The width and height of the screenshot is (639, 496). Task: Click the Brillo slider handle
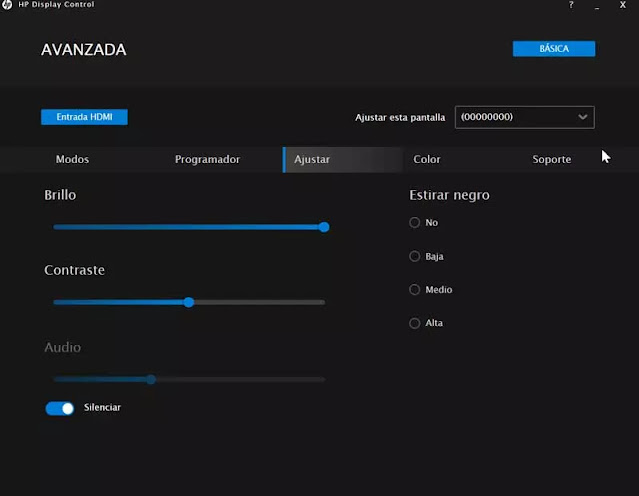click(324, 227)
